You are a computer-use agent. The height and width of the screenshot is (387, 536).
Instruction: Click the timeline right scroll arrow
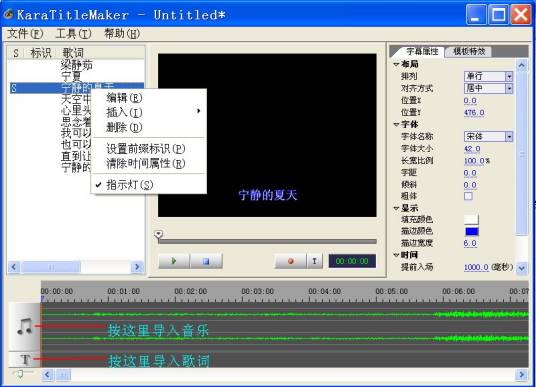click(x=522, y=375)
